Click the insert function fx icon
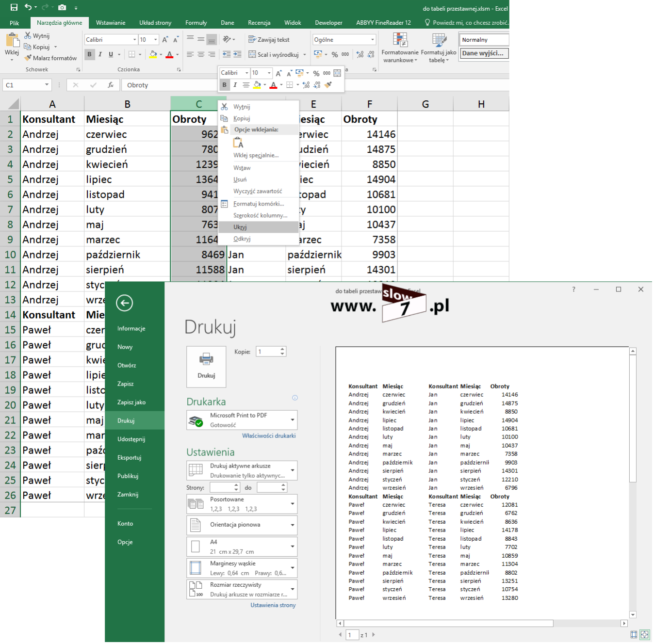 [111, 85]
